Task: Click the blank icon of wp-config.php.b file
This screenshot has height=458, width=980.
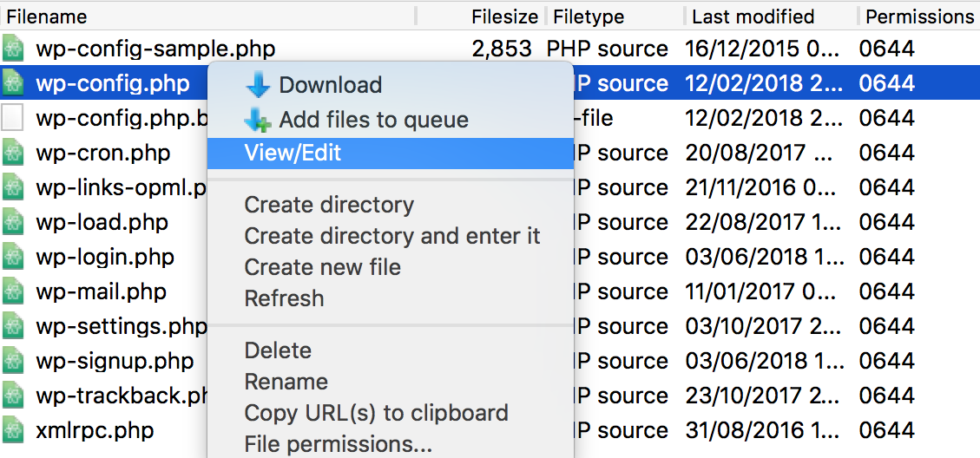Action: click(12, 118)
